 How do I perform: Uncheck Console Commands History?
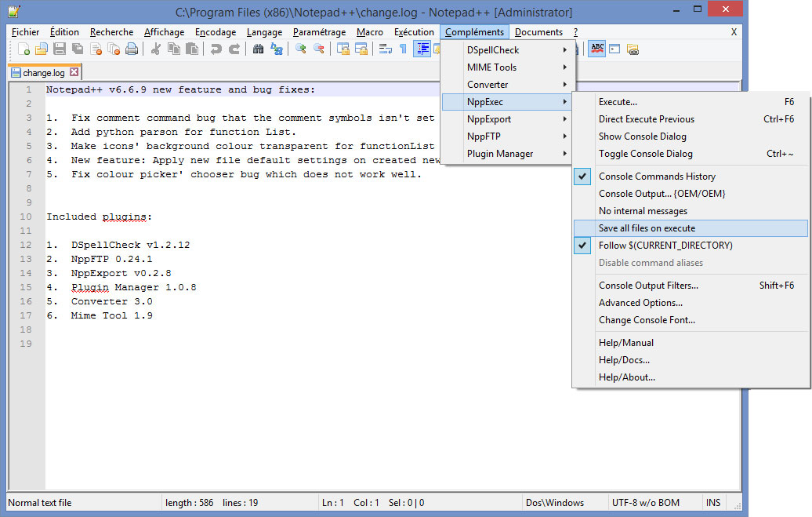[691, 177]
